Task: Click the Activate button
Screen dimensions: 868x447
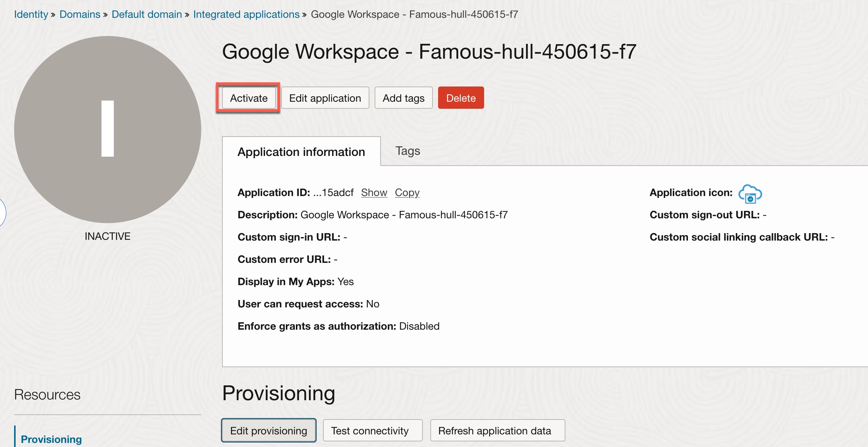Action: (x=248, y=98)
